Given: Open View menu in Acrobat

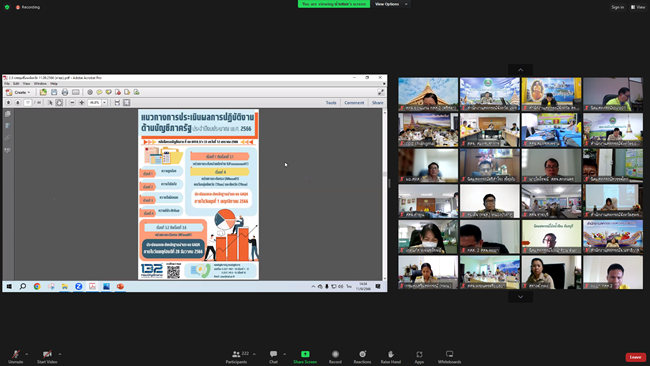Looking at the screenshot, I should click(x=27, y=83).
